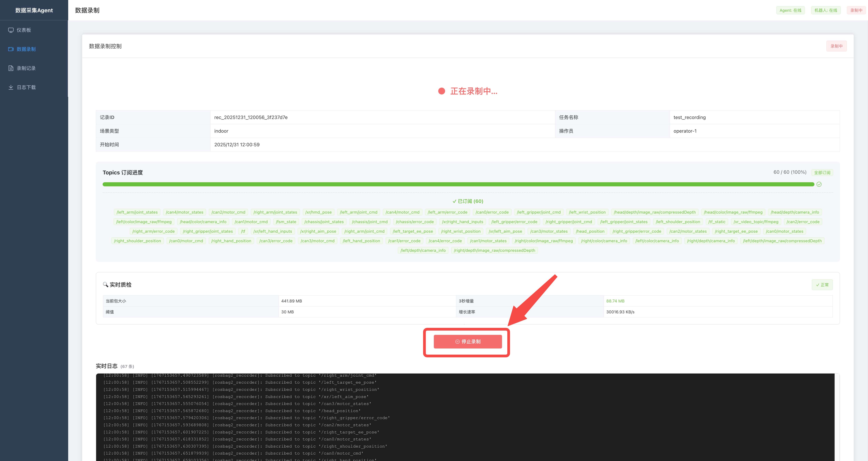The height and width of the screenshot is (461, 868).
Task: Select the 数据录制 sidebar item
Action: [x=34, y=49]
